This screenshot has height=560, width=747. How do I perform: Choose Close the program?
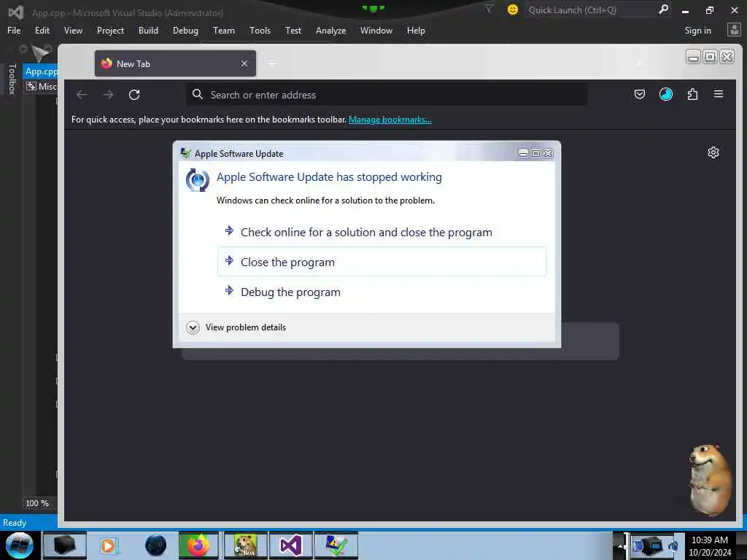coord(382,262)
